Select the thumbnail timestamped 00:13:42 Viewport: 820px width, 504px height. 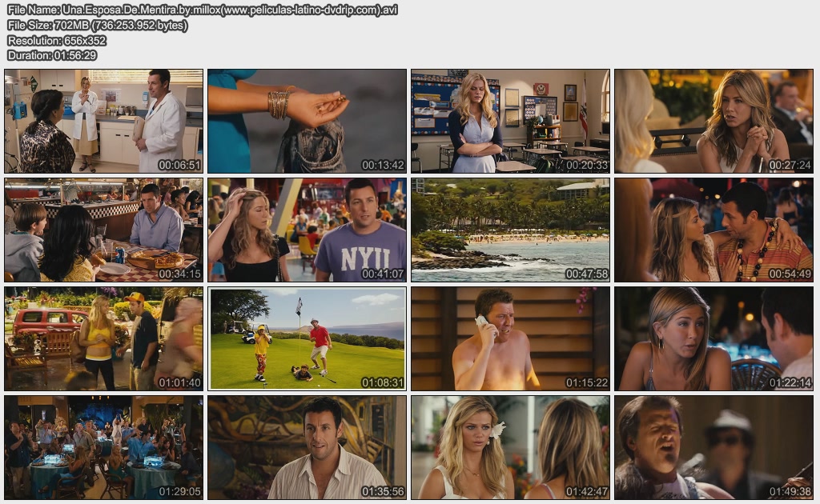tap(307, 121)
